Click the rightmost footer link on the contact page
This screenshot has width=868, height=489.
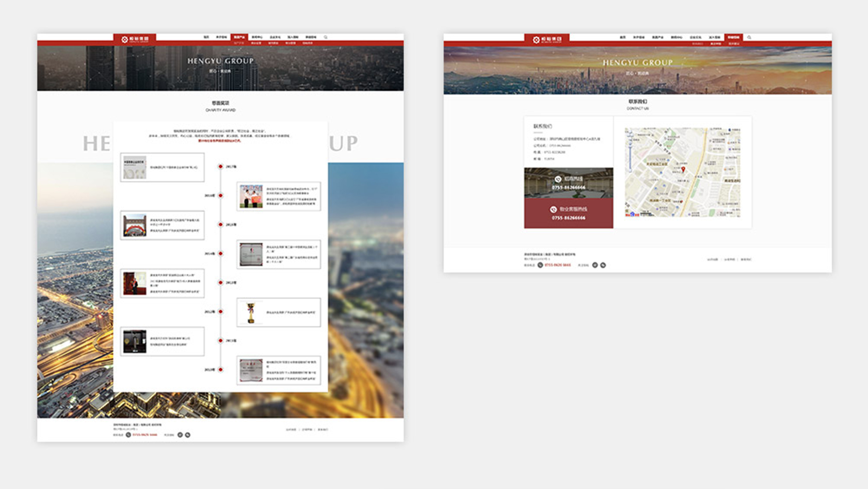pos(746,260)
